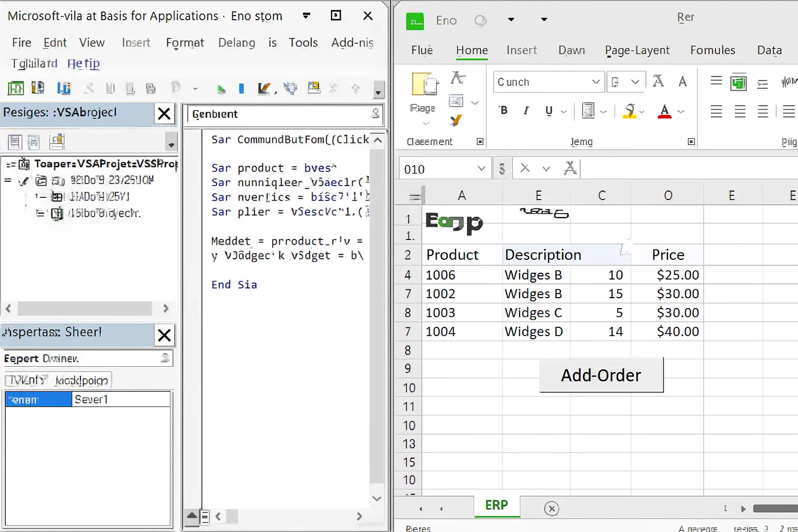
Task: Switch to the Insert ribbon tab in Excel
Action: 521,50
